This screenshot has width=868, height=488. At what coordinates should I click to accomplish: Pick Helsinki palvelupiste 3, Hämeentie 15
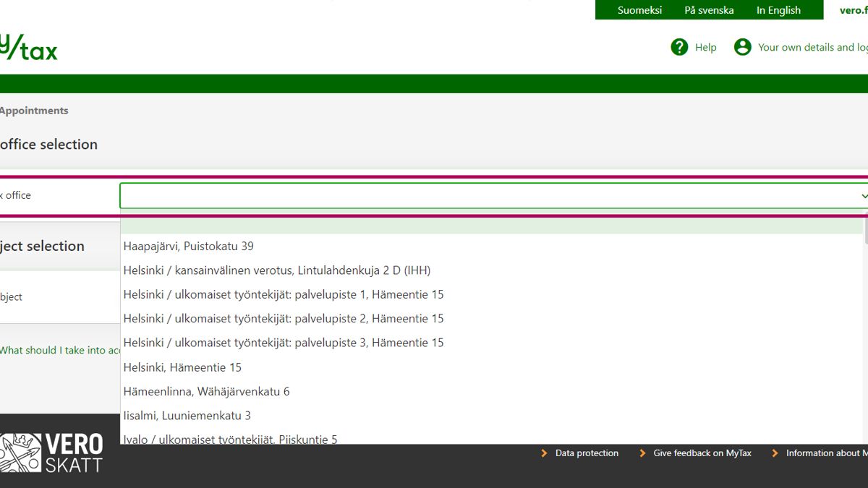click(284, 343)
